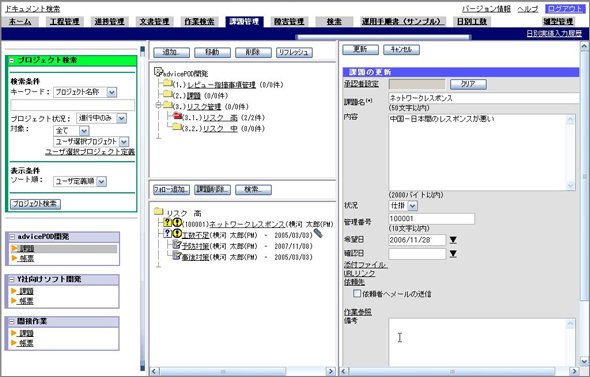Image resolution: width=590 pixels, height=377 pixels.
Task: Collapse the Y社向けソフト開発 sidebar section
Action: click(x=12, y=280)
